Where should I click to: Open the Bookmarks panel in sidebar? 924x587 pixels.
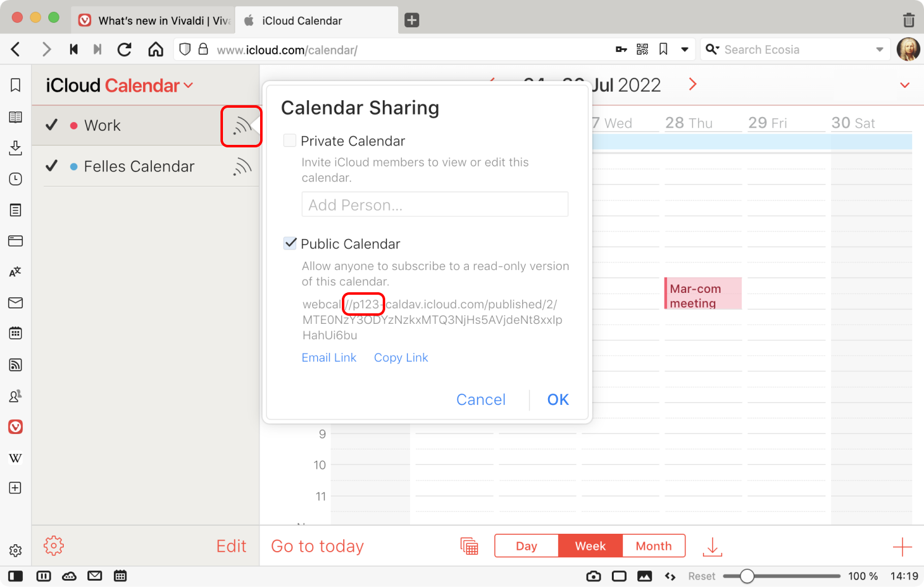15,85
